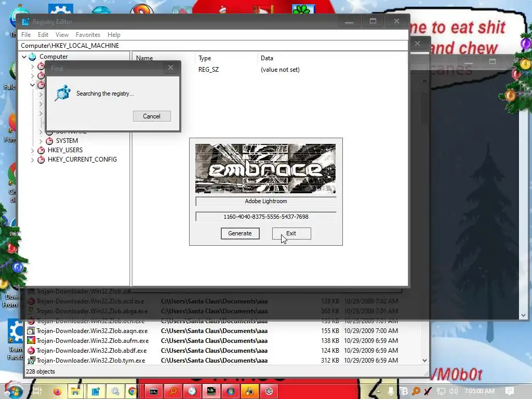Click the taskbar clock showing 7:05:00 AM
Screen dimensions: 532x399
[x=480, y=391]
